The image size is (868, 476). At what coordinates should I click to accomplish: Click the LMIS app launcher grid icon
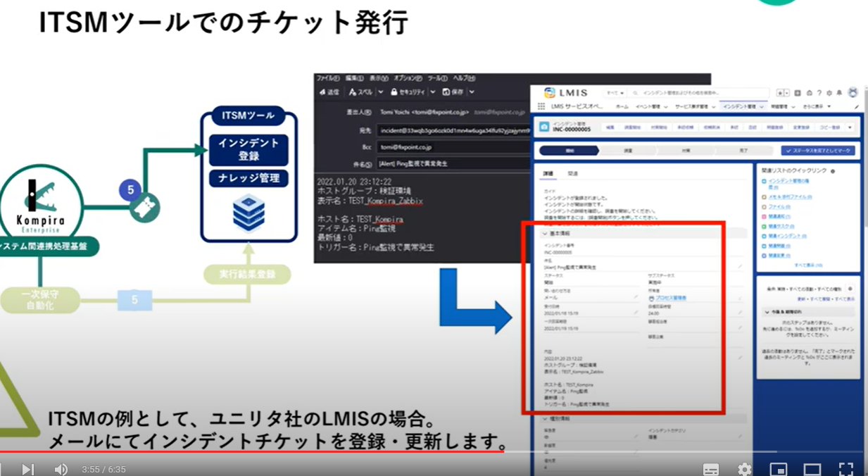[541, 106]
